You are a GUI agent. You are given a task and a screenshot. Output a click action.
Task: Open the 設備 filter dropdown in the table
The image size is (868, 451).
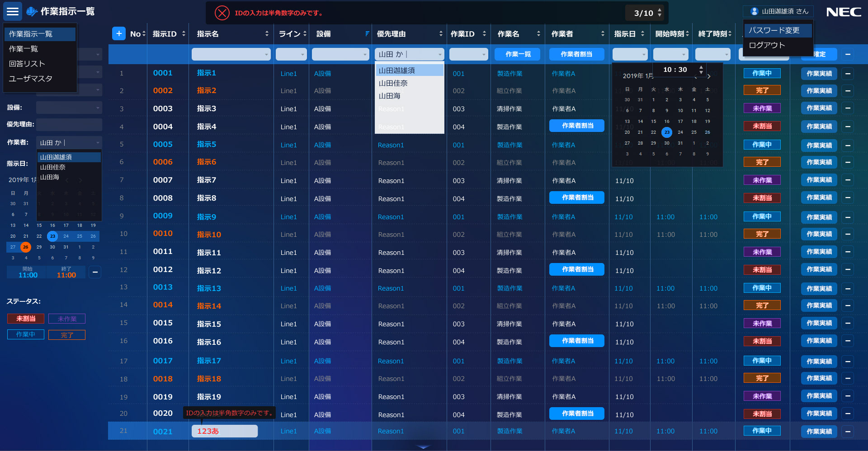(340, 54)
